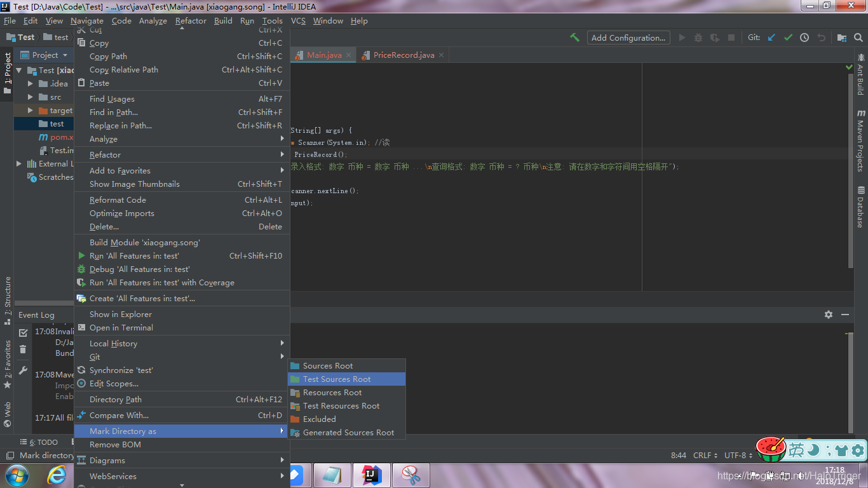Open the Web tool window
The width and height of the screenshot is (868, 488).
point(8,414)
